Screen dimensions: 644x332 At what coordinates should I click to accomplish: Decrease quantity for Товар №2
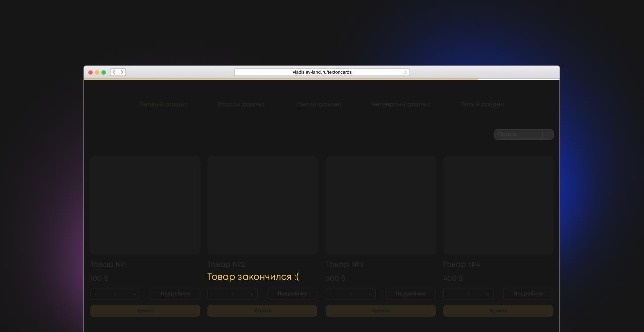(213, 294)
